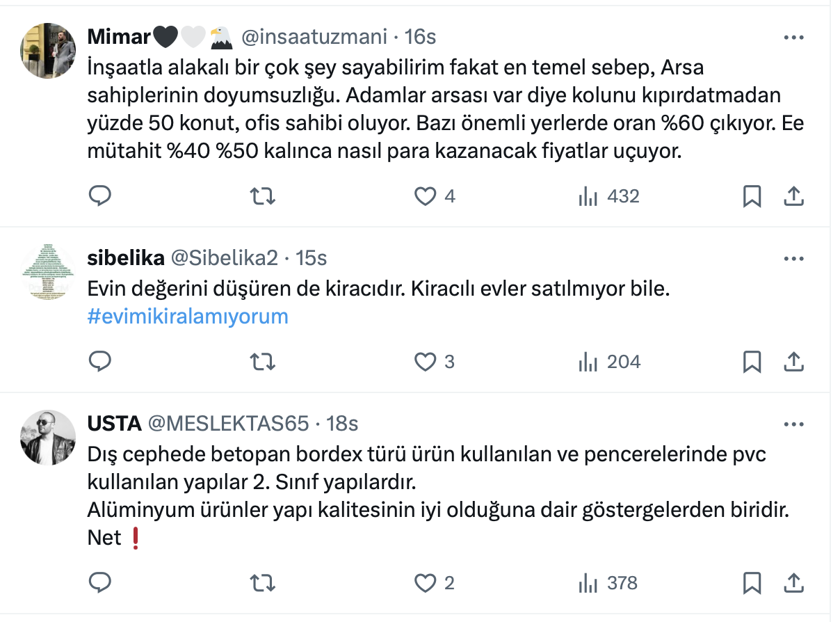Like sibelika's tweet
Image resolution: width=840 pixels, height=622 pixels.
click(425, 362)
